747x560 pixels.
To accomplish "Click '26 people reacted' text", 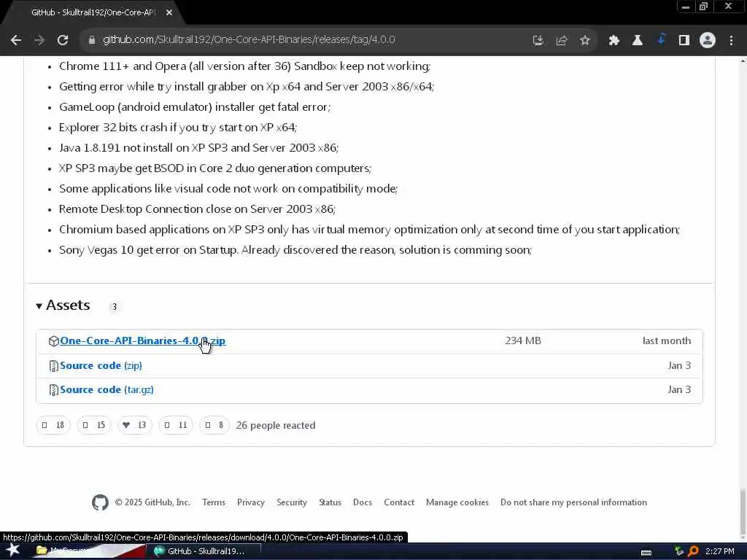I will (x=275, y=425).
